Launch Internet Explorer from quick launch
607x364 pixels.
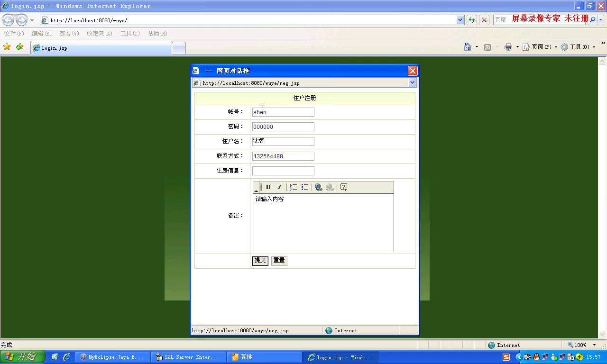pyautogui.click(x=66, y=357)
